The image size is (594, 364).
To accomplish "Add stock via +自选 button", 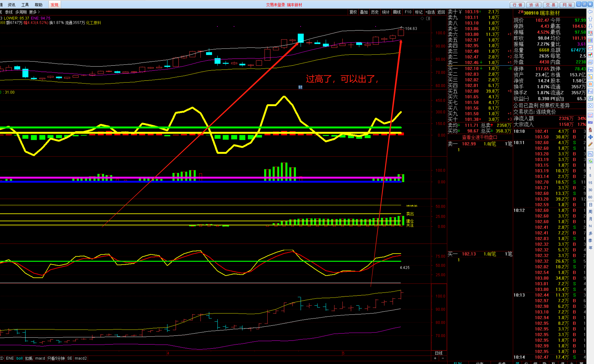I will (x=430, y=12).
